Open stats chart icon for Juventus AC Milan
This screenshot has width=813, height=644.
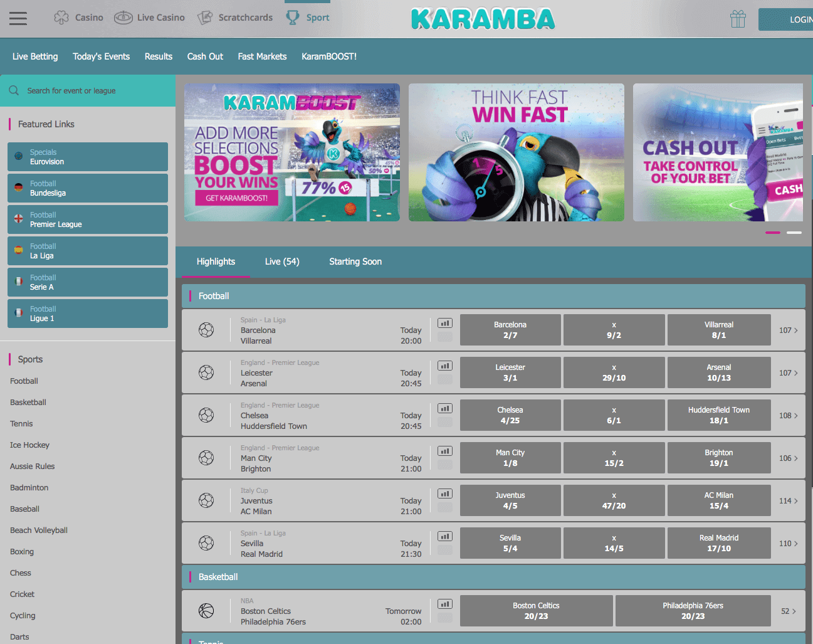coord(445,494)
